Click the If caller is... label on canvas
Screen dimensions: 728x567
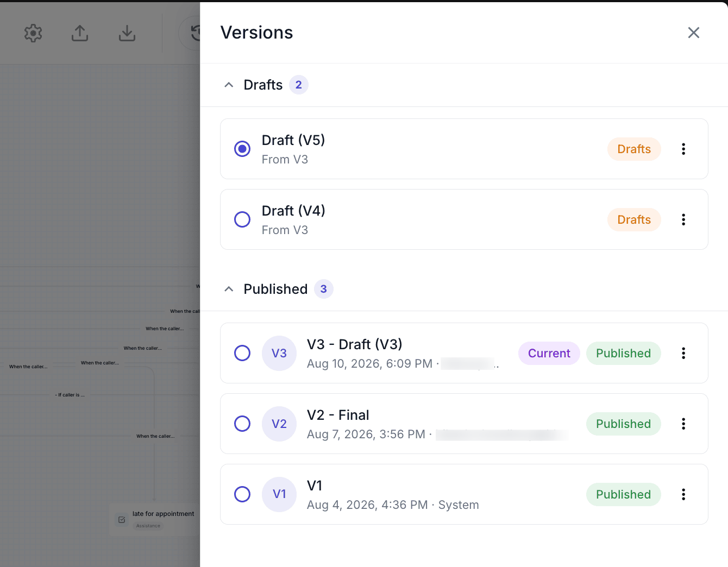70,395
